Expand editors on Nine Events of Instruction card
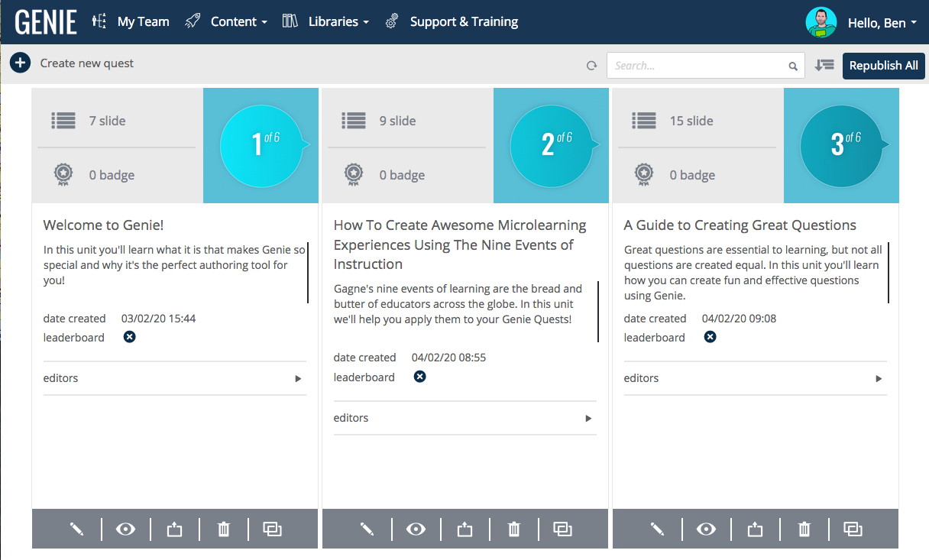The width and height of the screenshot is (929, 560). (x=588, y=418)
